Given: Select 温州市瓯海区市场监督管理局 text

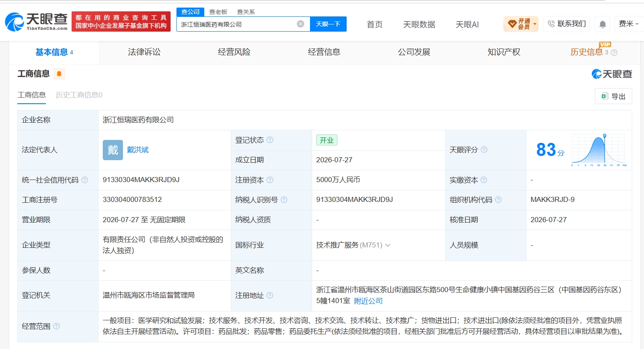Looking at the screenshot, I should point(149,295).
